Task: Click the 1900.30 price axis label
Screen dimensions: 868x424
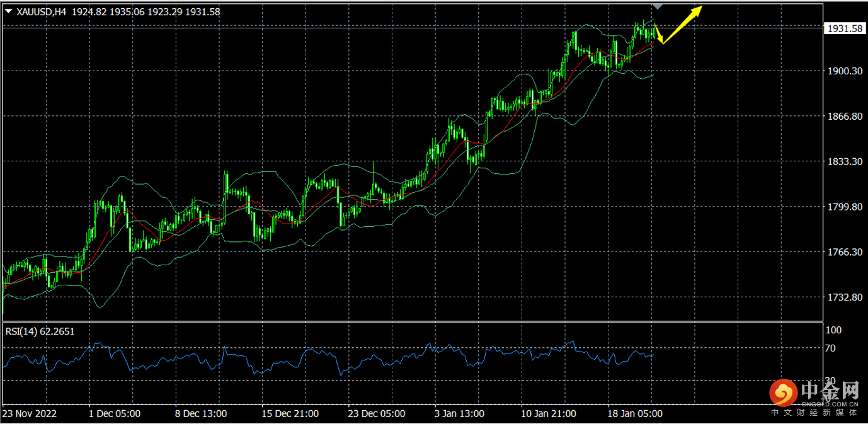Action: tap(844, 72)
